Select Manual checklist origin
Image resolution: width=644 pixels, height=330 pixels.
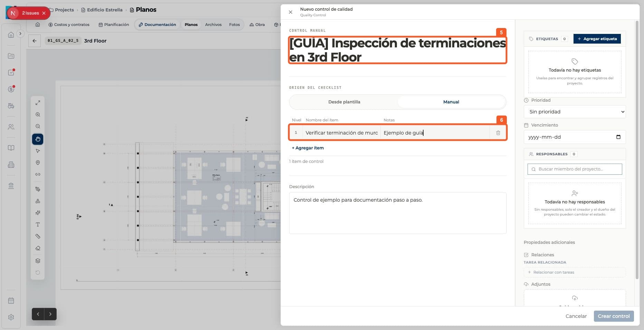click(x=451, y=102)
